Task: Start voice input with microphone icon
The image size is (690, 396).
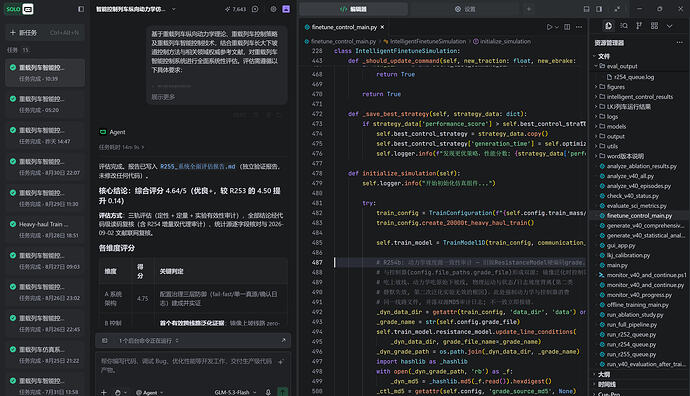Action: click(x=268, y=392)
